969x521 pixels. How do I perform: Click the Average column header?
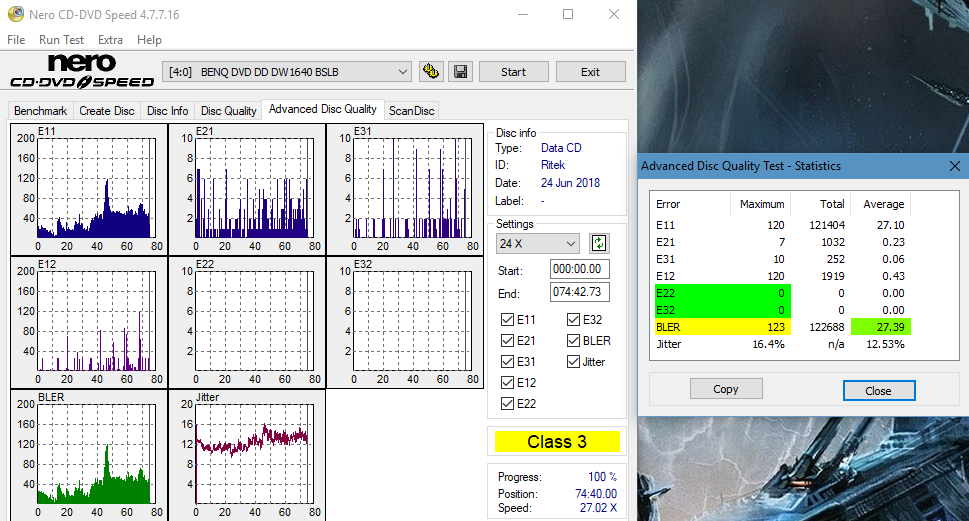tap(883, 204)
